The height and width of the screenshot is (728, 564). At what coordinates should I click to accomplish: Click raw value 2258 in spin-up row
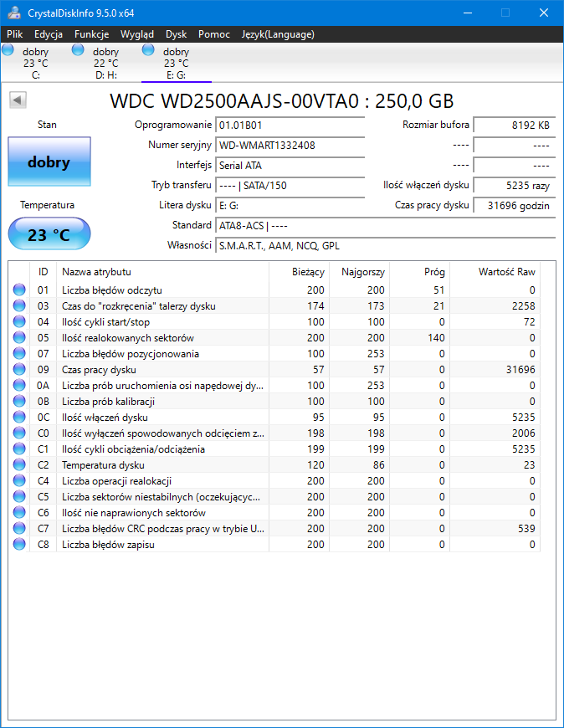(524, 306)
